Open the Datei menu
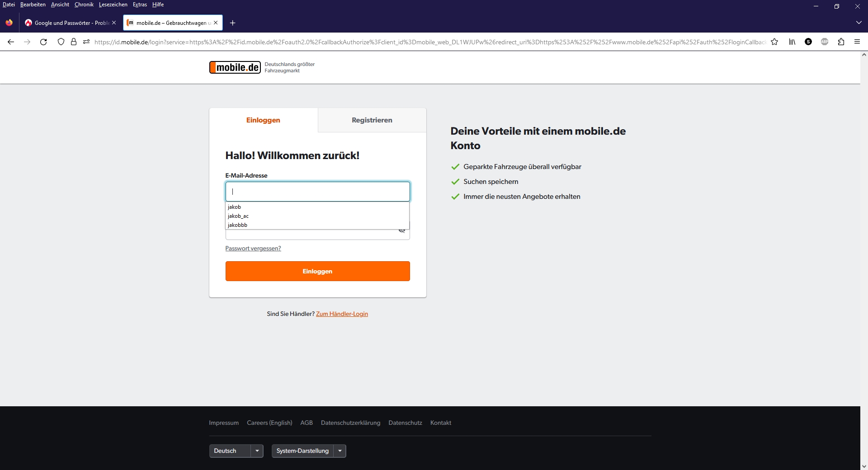Screen dimensions: 868x470 (x=9, y=5)
